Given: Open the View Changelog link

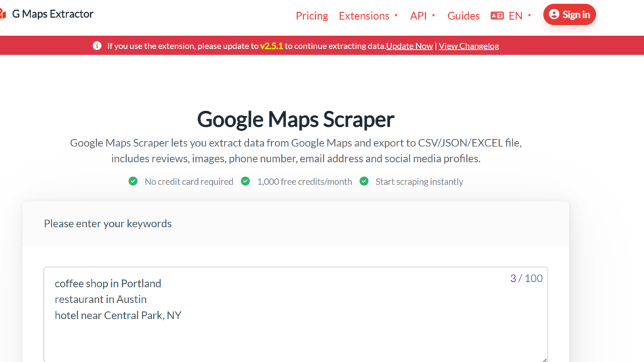Looking at the screenshot, I should point(468,45).
